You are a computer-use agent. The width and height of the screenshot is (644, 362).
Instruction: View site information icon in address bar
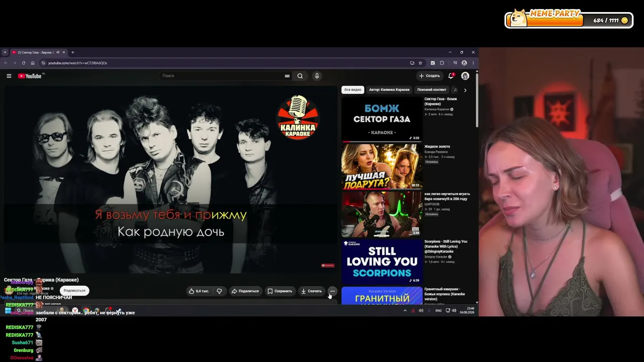tap(43, 63)
